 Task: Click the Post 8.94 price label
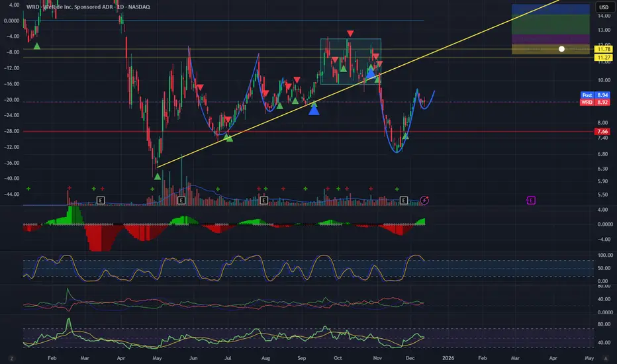(x=595, y=95)
